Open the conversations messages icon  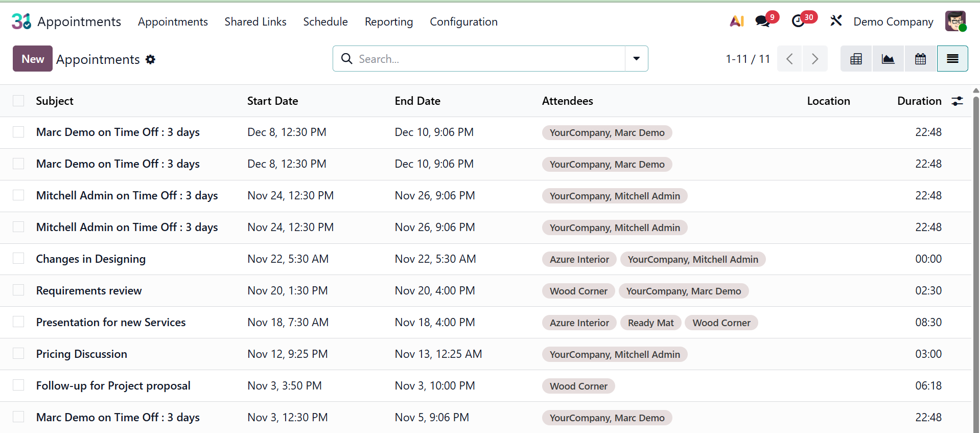click(763, 21)
